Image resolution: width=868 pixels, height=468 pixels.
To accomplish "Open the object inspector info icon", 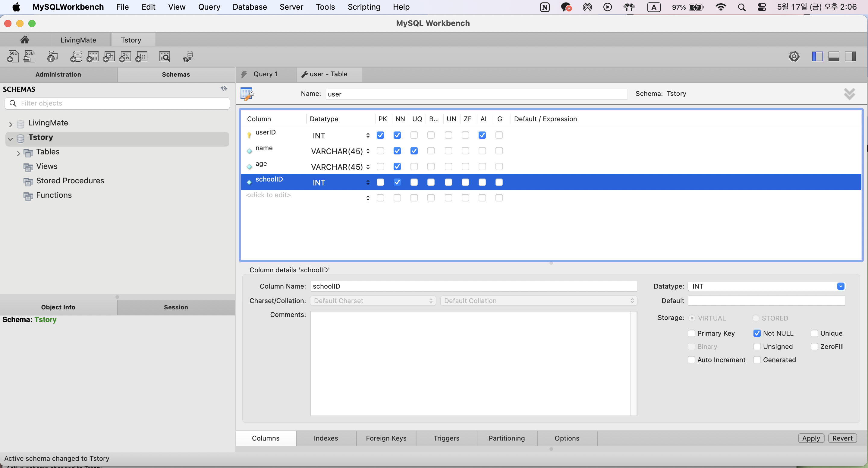I will (52, 56).
